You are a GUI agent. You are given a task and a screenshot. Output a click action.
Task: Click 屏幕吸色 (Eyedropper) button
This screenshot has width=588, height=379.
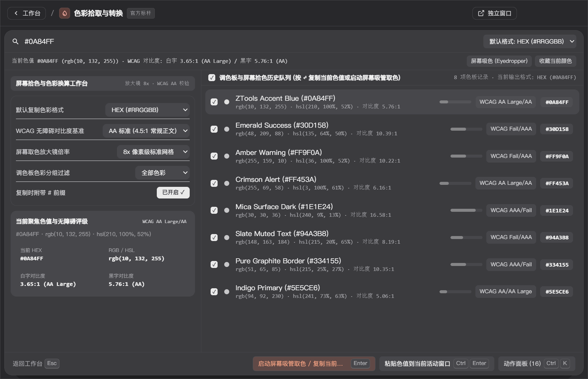pos(499,61)
